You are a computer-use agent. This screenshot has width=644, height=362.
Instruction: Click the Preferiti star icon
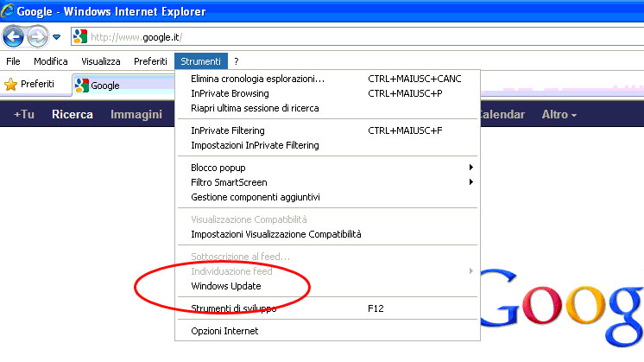point(10,84)
